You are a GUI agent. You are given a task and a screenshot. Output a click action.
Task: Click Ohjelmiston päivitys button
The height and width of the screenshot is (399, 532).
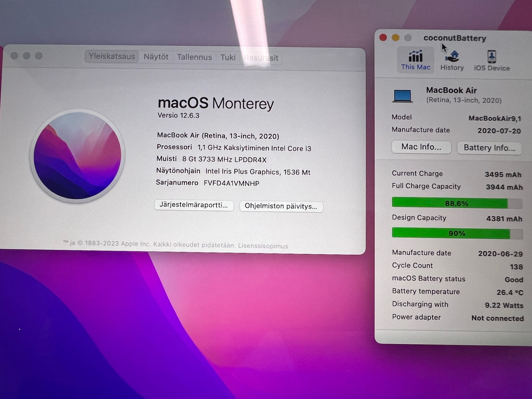281,206
